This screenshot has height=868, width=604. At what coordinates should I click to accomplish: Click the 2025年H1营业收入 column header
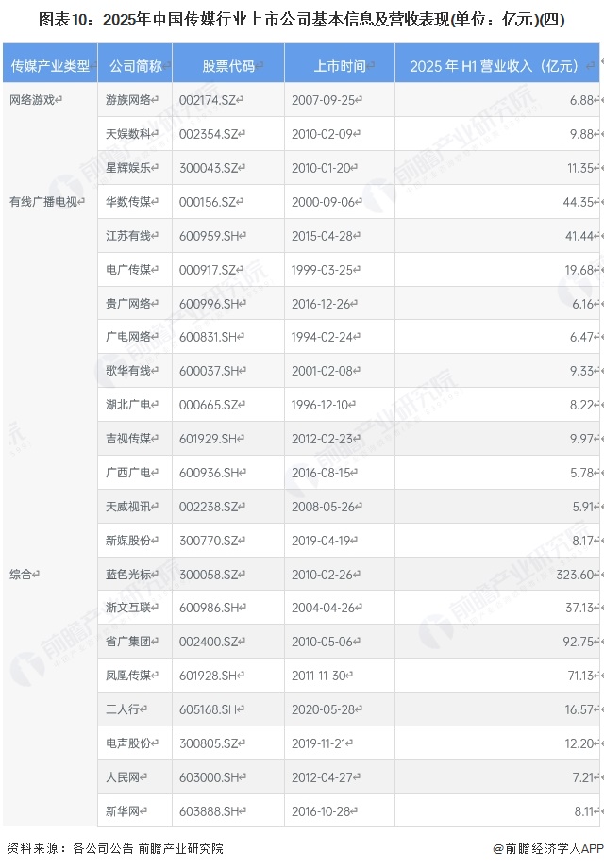coord(496,66)
